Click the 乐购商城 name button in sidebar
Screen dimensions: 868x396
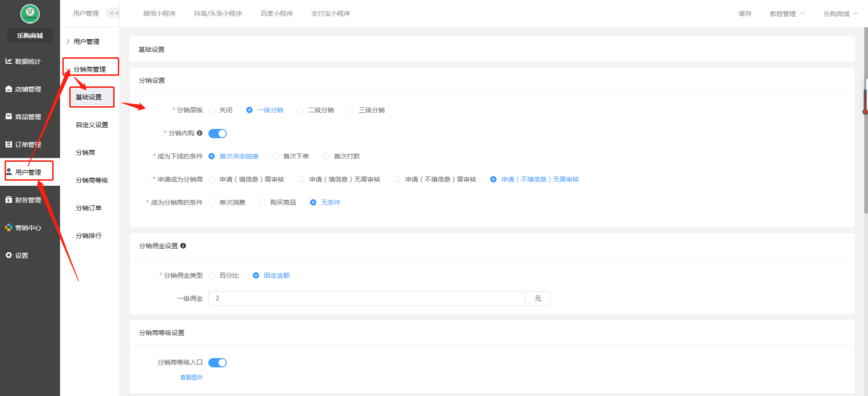30,36
